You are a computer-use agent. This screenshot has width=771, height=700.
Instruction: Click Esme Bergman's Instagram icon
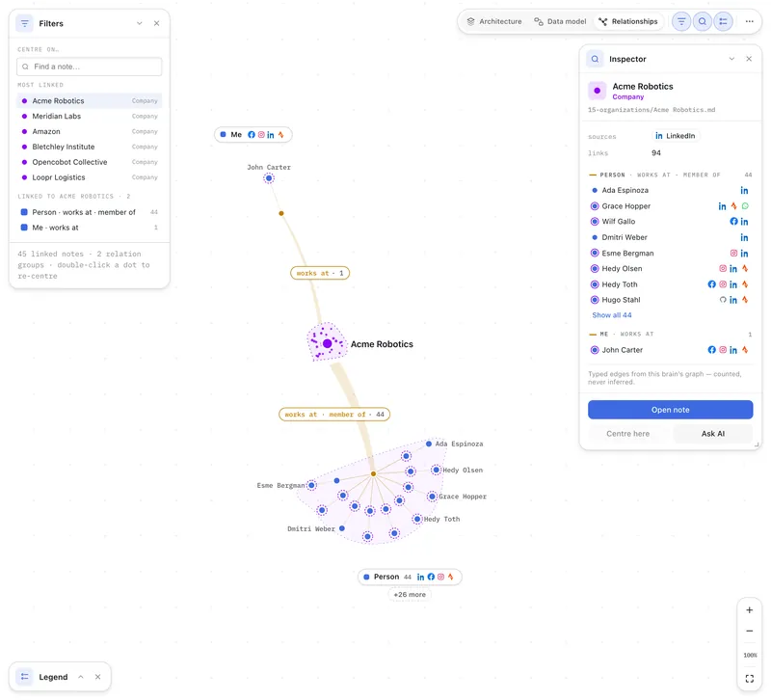click(x=733, y=253)
